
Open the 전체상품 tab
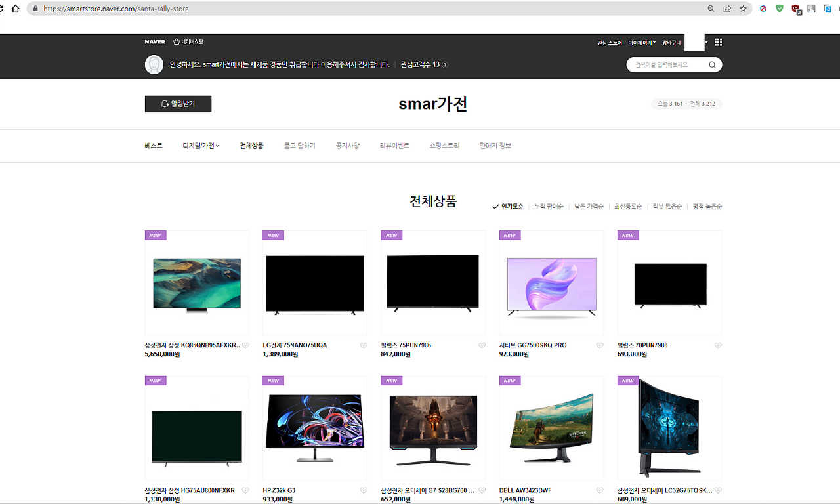252,146
